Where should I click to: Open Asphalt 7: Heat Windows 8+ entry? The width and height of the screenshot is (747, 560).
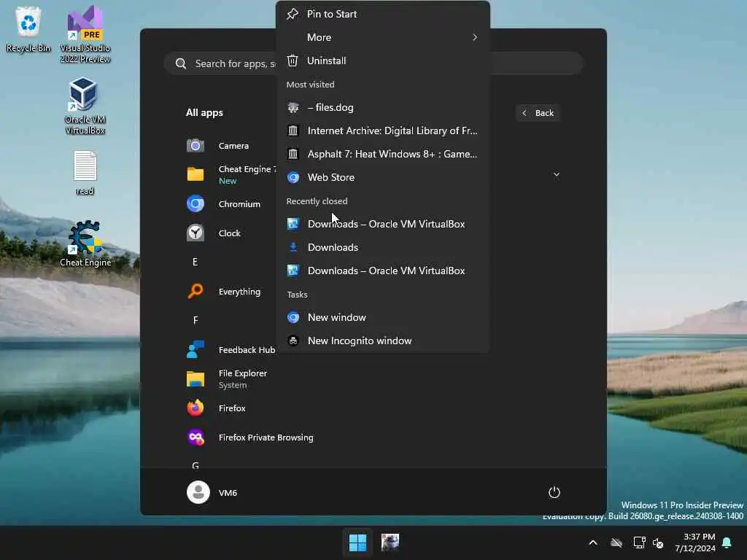(x=382, y=154)
